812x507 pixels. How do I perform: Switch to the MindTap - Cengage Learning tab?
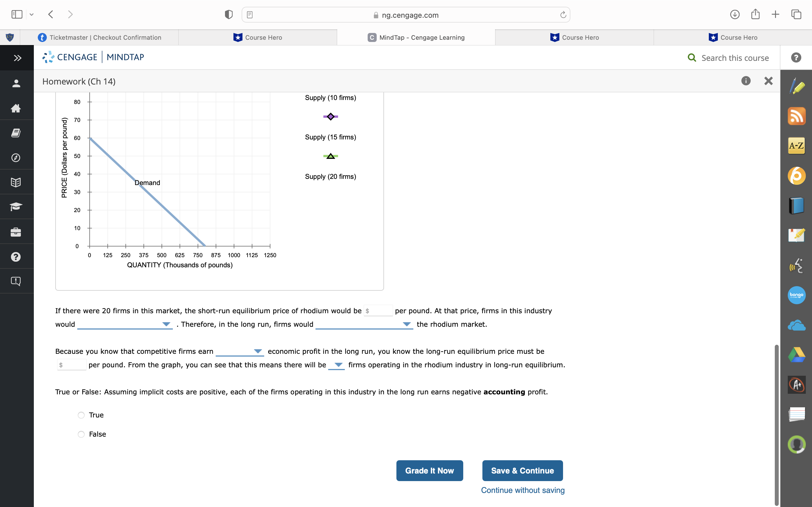(x=416, y=37)
